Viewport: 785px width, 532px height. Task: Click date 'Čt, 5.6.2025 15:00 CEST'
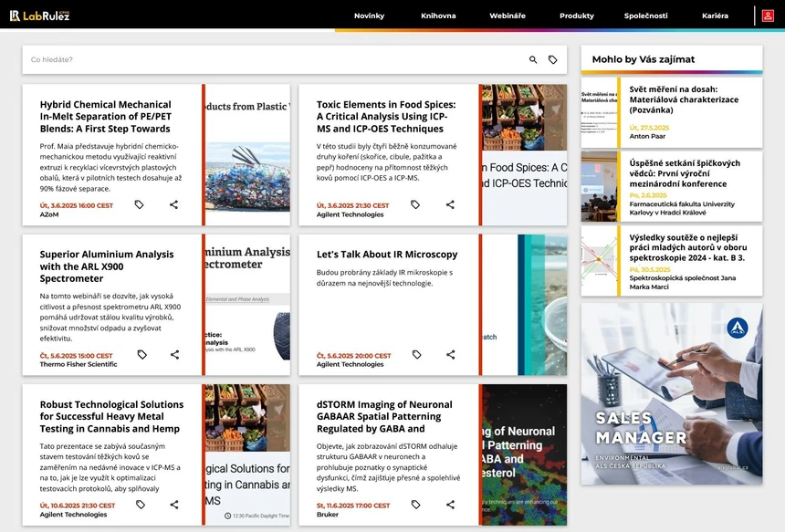tap(76, 356)
